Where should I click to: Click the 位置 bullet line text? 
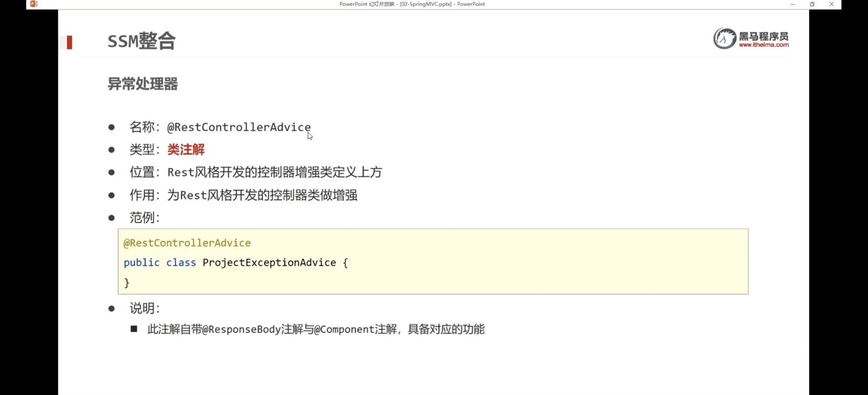click(256, 172)
